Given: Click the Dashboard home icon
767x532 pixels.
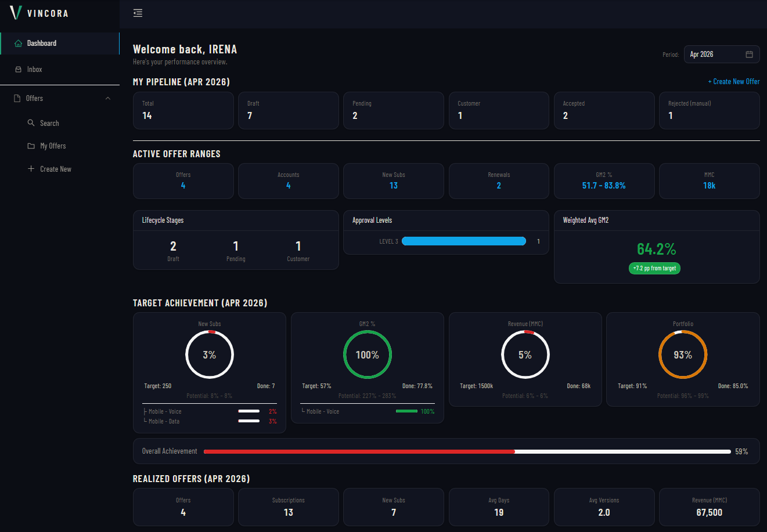Looking at the screenshot, I should coord(19,44).
